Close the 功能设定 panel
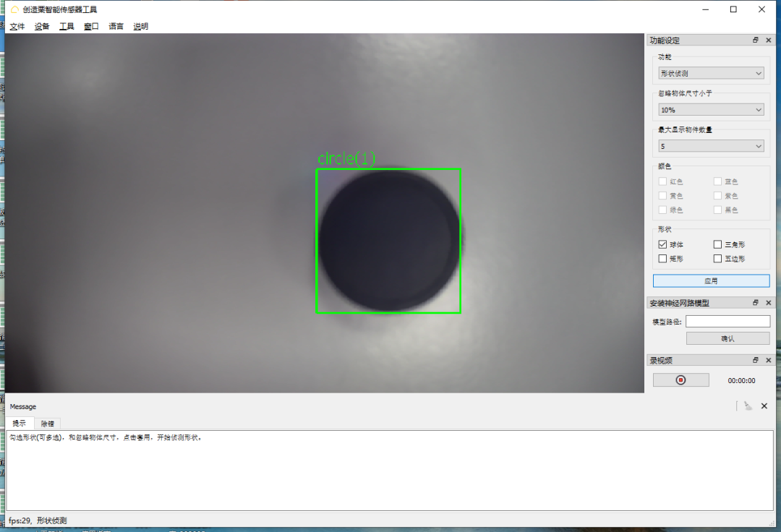Viewport: 781px width, 532px height. [769, 40]
